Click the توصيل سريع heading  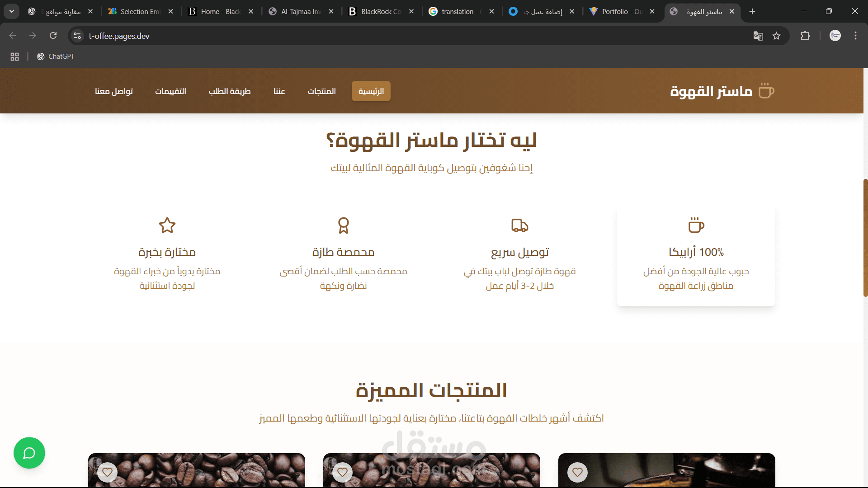pos(520,252)
